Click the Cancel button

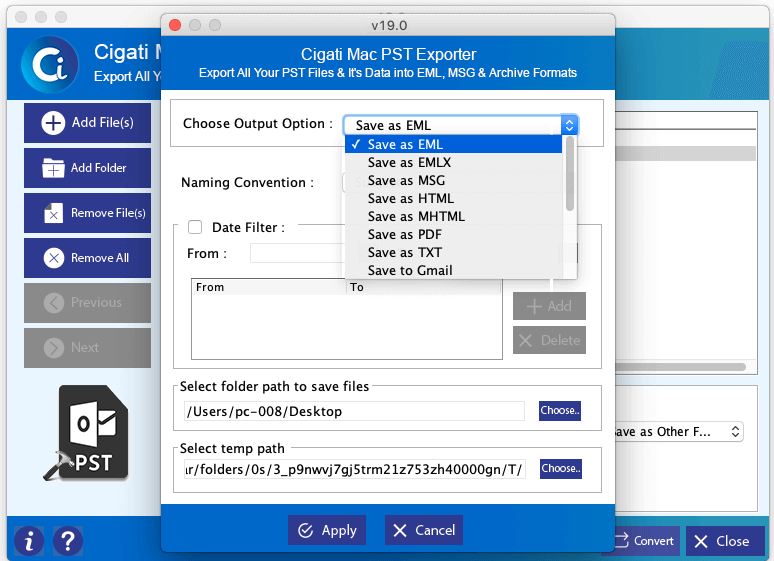tap(424, 530)
